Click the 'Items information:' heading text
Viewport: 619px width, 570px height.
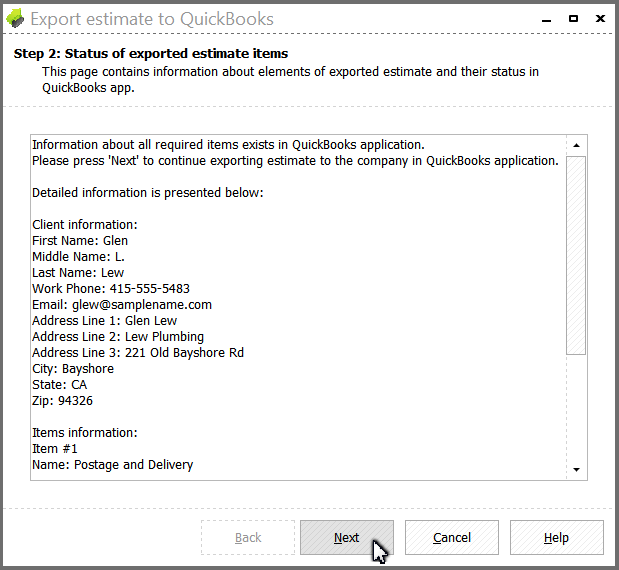(85, 433)
